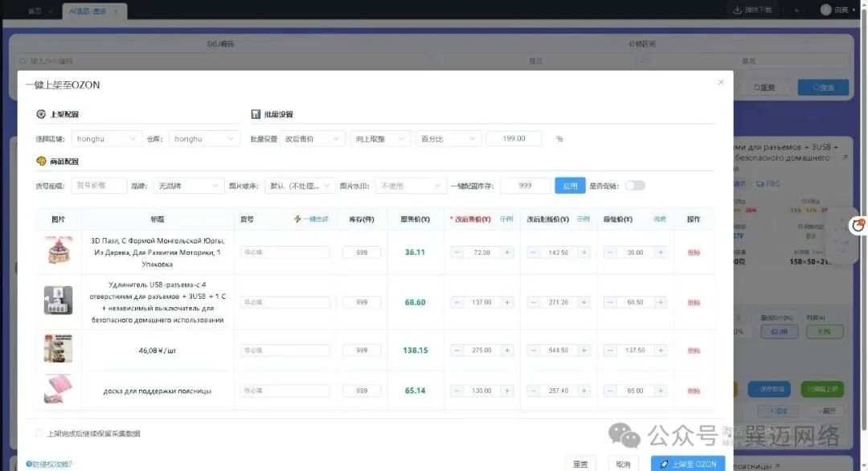Click the 货号前缀 prefix input field
Screen dimensions: 868x471
[x=99, y=186]
